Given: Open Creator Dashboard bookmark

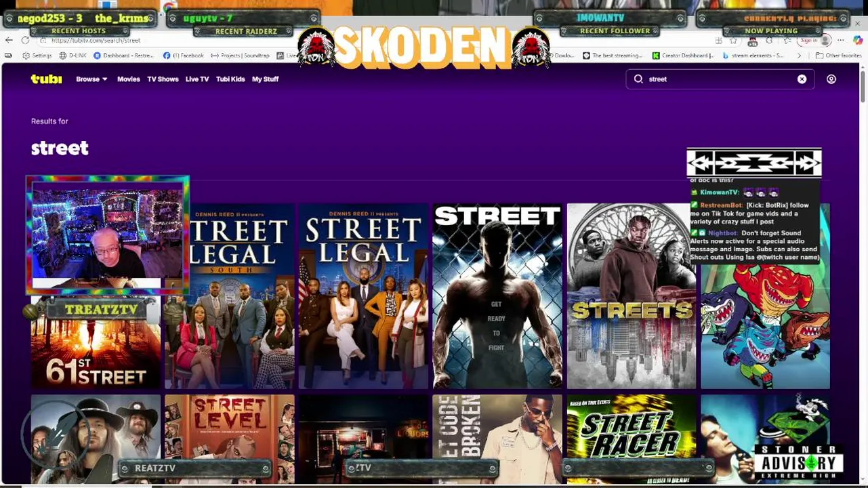Looking at the screenshot, I should click(x=683, y=56).
